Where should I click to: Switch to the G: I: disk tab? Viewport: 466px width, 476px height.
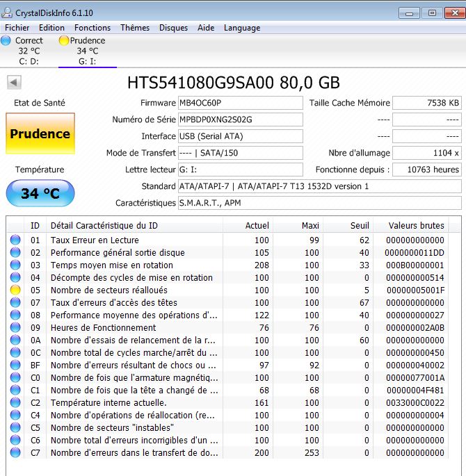88,61
